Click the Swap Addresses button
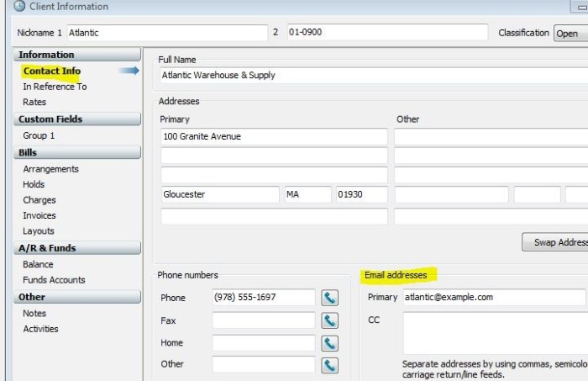Viewport: 588px width, 381px height. [555, 242]
